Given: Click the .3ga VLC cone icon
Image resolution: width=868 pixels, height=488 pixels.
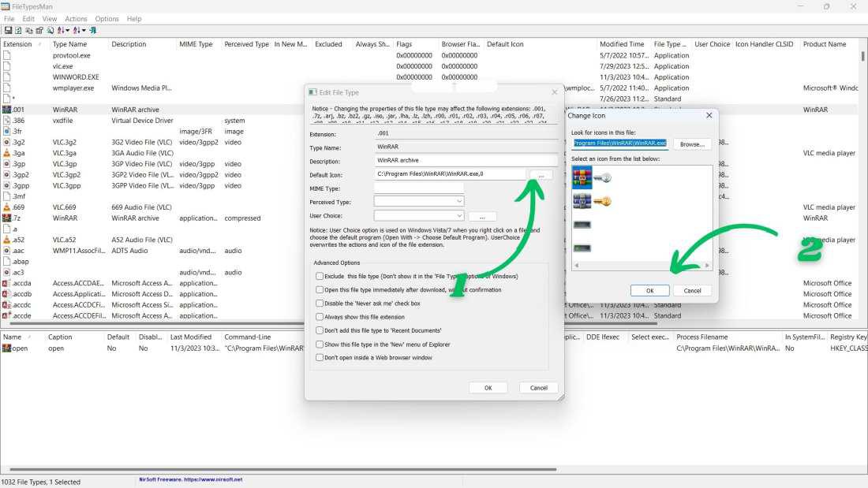Looking at the screenshot, I should coord(6,153).
